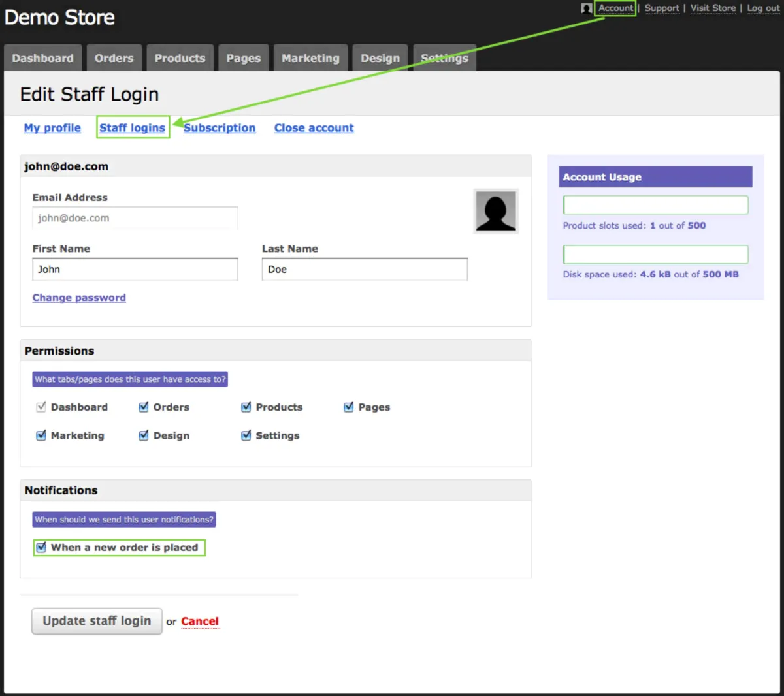Disable the Pages permission checkbox
The image size is (784, 696).
point(349,407)
